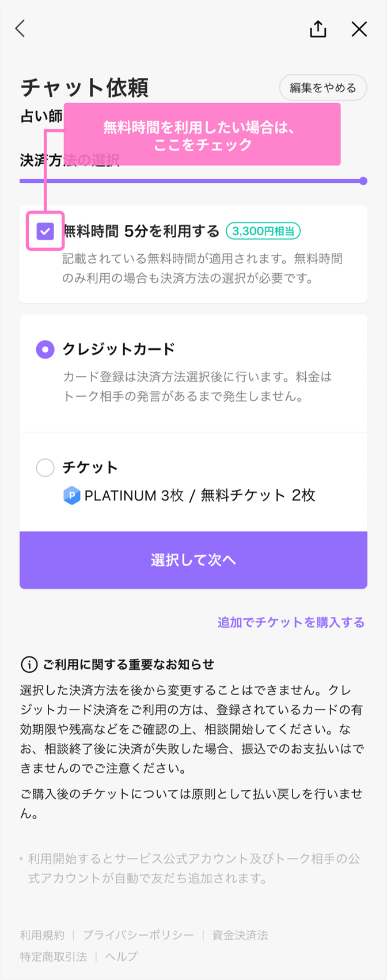Select the チケット radio button
The height and width of the screenshot is (980, 387).
pyautogui.click(x=45, y=468)
